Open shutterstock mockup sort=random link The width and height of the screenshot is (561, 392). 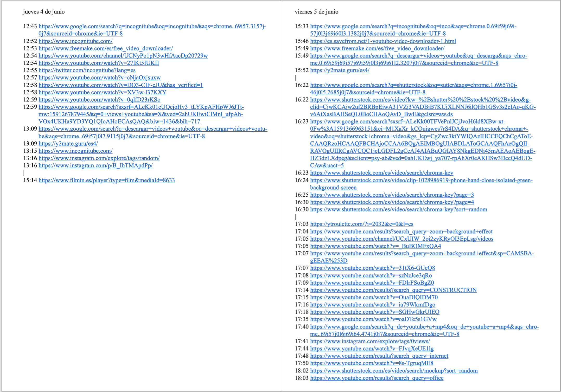click(x=394, y=371)
